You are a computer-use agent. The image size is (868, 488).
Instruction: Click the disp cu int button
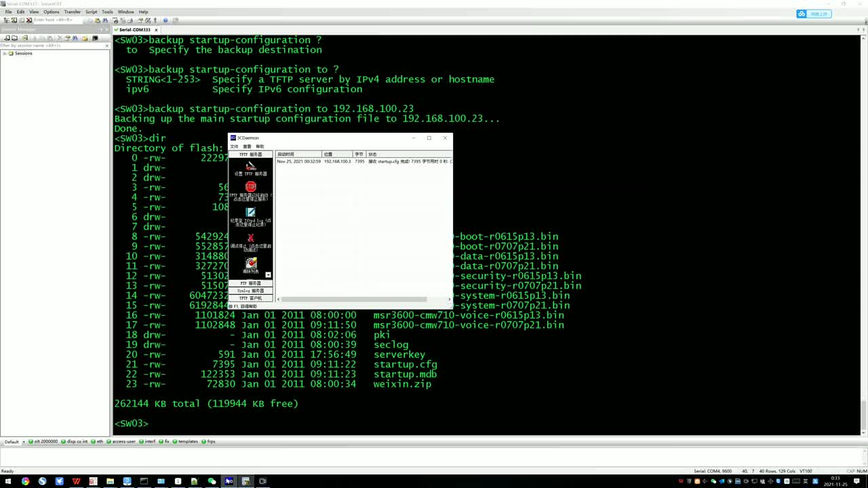[75, 441]
